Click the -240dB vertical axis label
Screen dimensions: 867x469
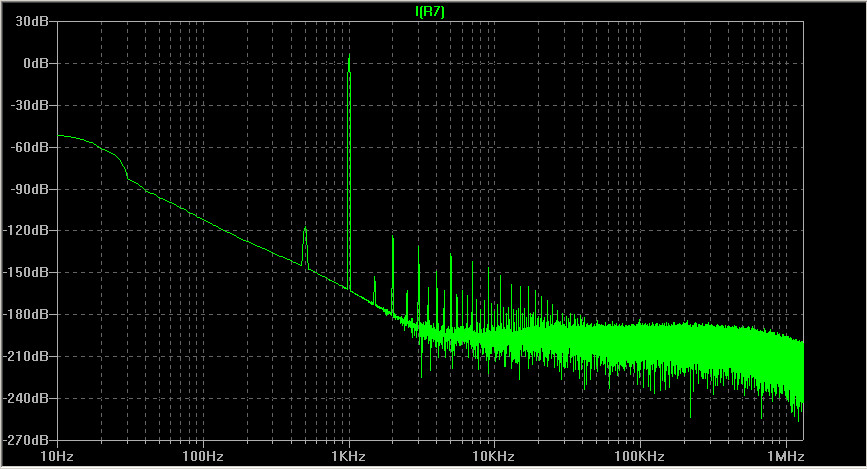click(27, 398)
